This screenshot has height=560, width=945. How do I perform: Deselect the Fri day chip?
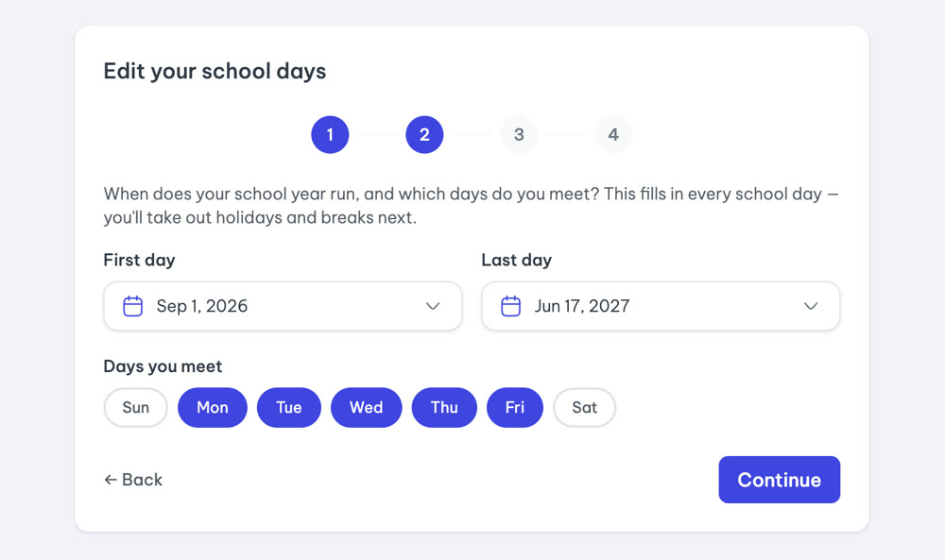pos(515,408)
